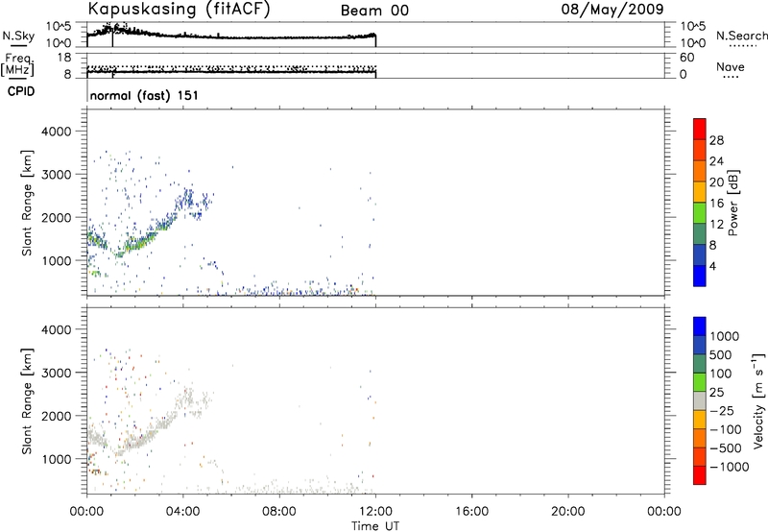Select the 12:00 time tick label
Screen dimensions: 768x532
(375, 512)
